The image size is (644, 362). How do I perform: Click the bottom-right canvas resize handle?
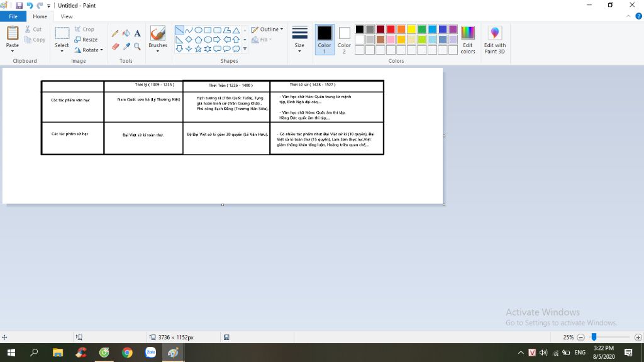(444, 205)
